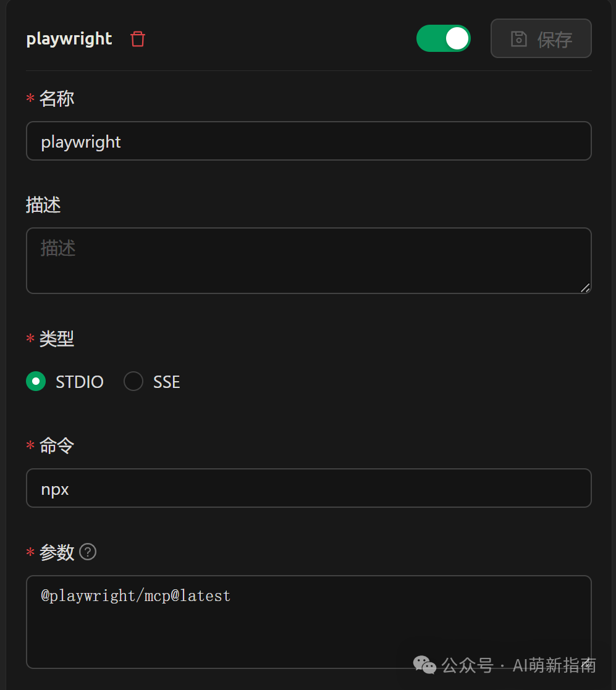
Task: Click the 类型 type label
Action: pos(57,339)
